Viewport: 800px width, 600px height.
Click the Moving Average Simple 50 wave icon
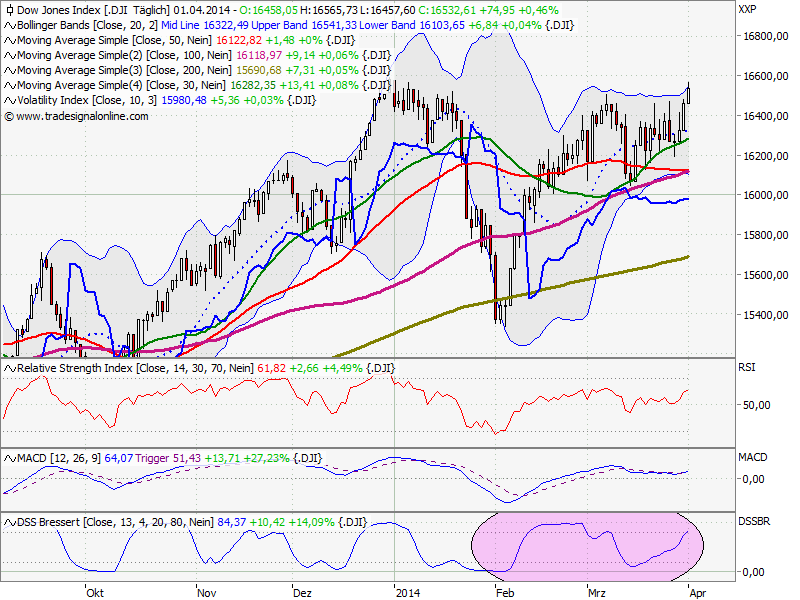pos(9,41)
